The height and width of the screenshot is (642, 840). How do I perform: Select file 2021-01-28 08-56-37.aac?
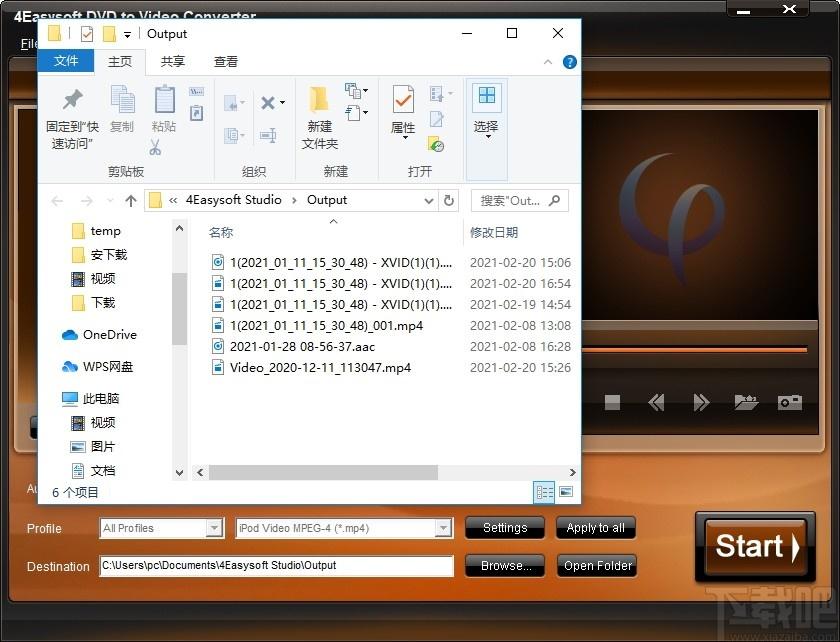point(302,347)
